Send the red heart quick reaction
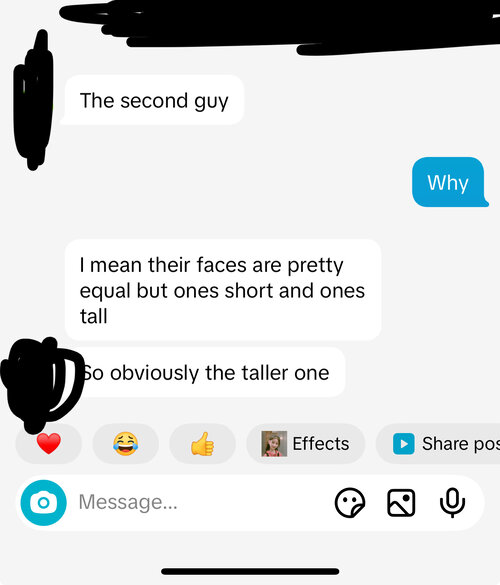Viewport: 500px width, 585px height. pyautogui.click(x=49, y=444)
